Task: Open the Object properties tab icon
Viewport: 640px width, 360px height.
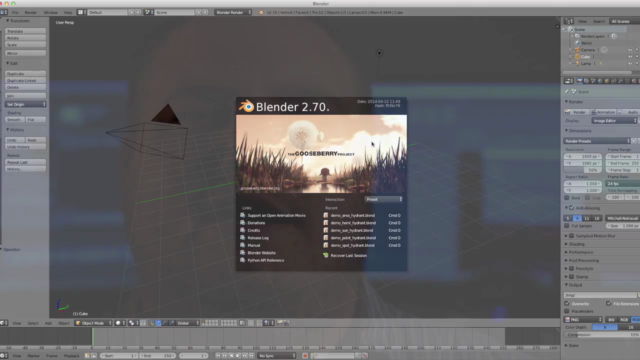Action: pos(607,81)
